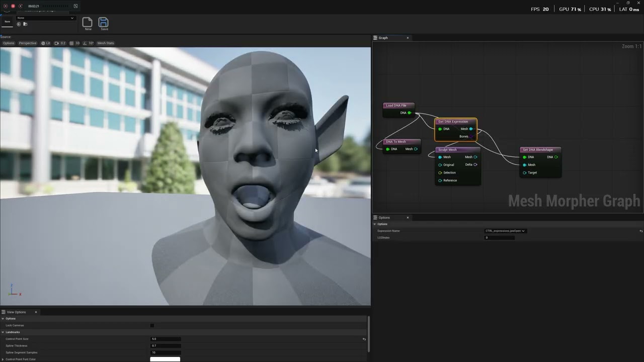This screenshot has height=362, width=644.
Task: Close the Graph tab
Action: [x=408, y=38]
